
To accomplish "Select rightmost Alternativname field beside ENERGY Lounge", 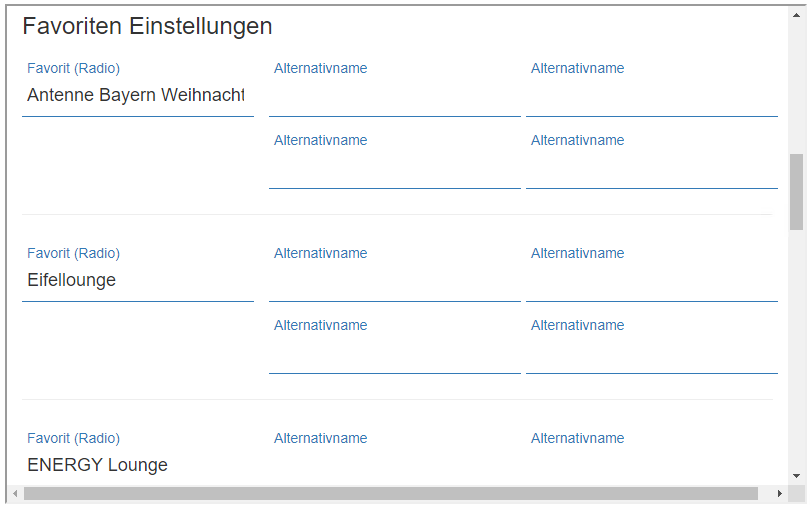I will pos(651,465).
